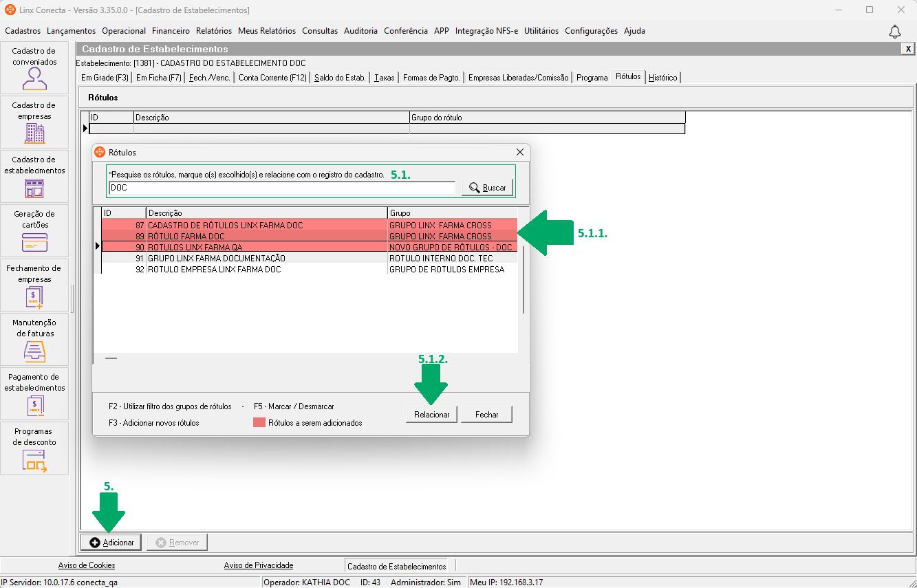Viewport: 917px width, 588px height.
Task: Click the NOVO GRUPO DE RÓTULOS - DOC cell
Action: tap(452, 247)
